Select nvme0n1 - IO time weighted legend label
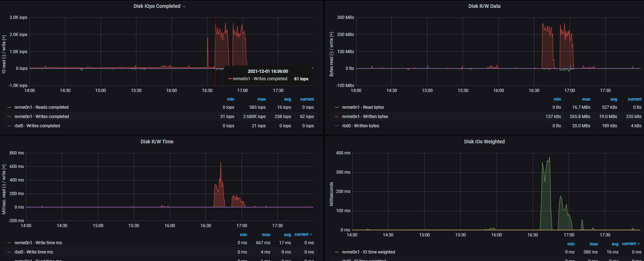This screenshot has width=644, height=261. [x=368, y=252]
